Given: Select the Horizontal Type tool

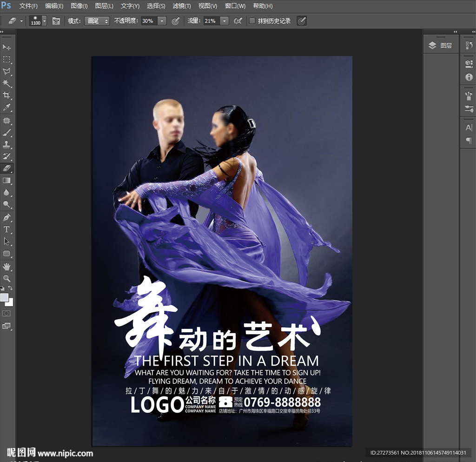Looking at the screenshot, I should tap(7, 229).
